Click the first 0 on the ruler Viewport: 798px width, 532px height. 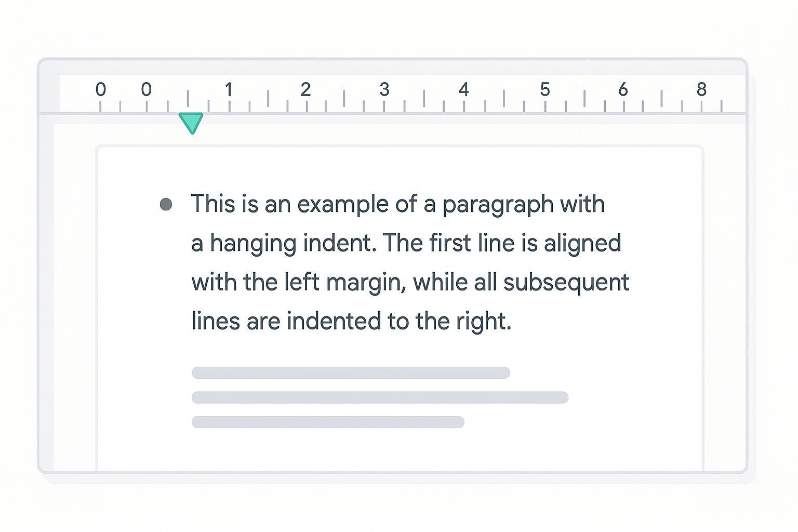pyautogui.click(x=101, y=90)
